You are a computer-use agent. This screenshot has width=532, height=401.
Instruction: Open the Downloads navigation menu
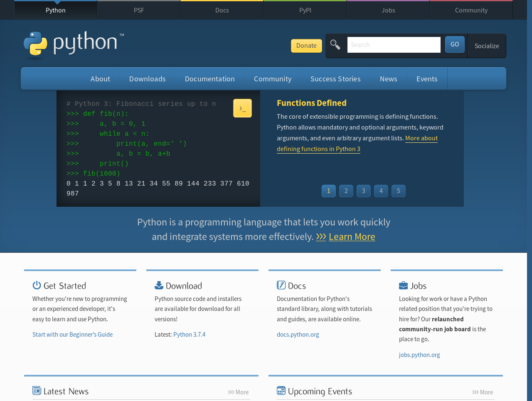pos(148,79)
